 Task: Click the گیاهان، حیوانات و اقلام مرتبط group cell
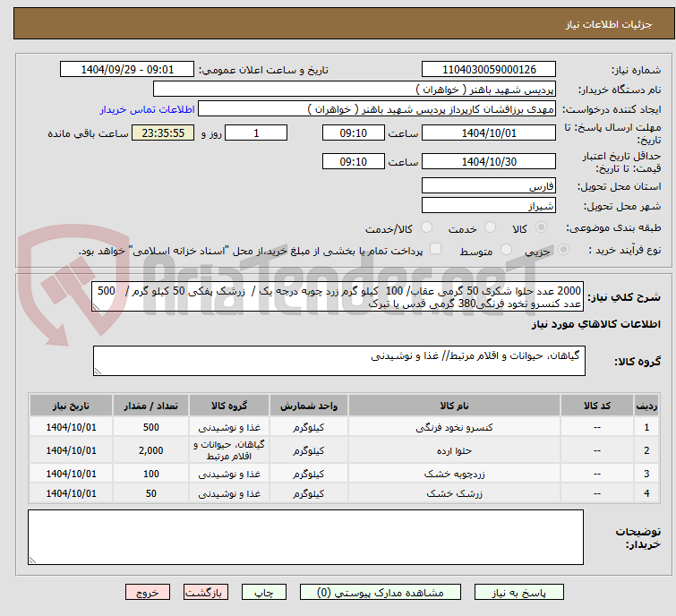coord(229,450)
